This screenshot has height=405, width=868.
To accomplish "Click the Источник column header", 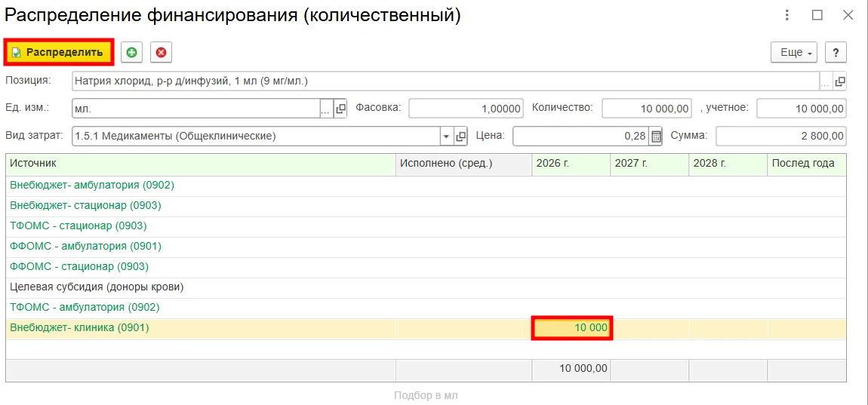I will (201, 165).
